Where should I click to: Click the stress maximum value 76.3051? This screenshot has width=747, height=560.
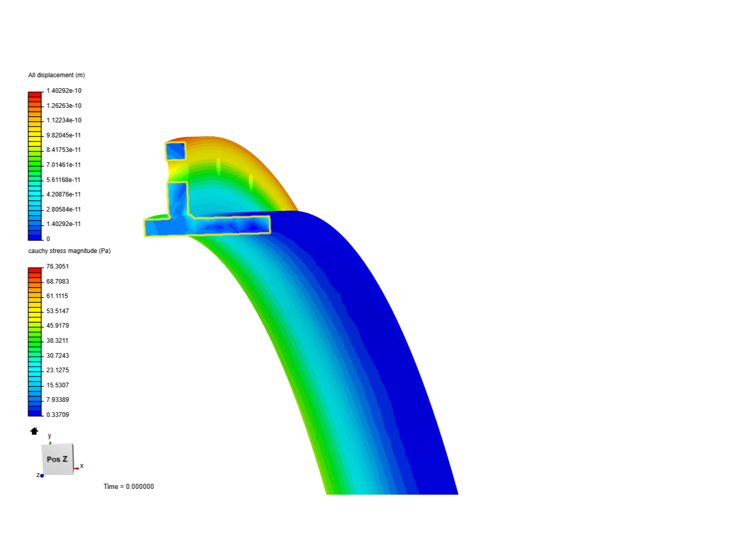[x=58, y=267]
